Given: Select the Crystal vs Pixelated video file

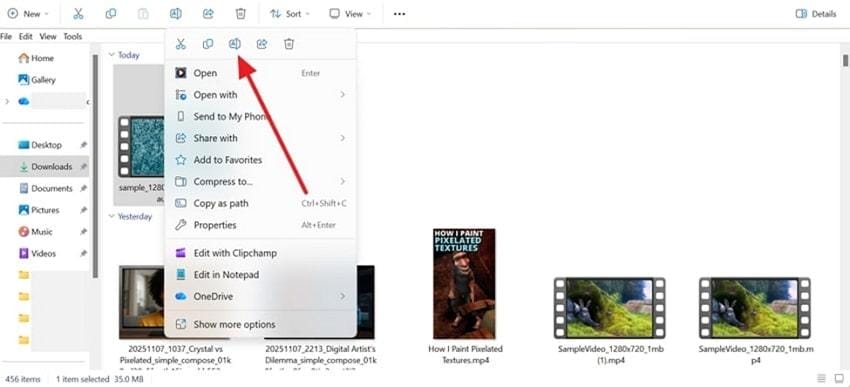Looking at the screenshot, I should coord(141,302).
